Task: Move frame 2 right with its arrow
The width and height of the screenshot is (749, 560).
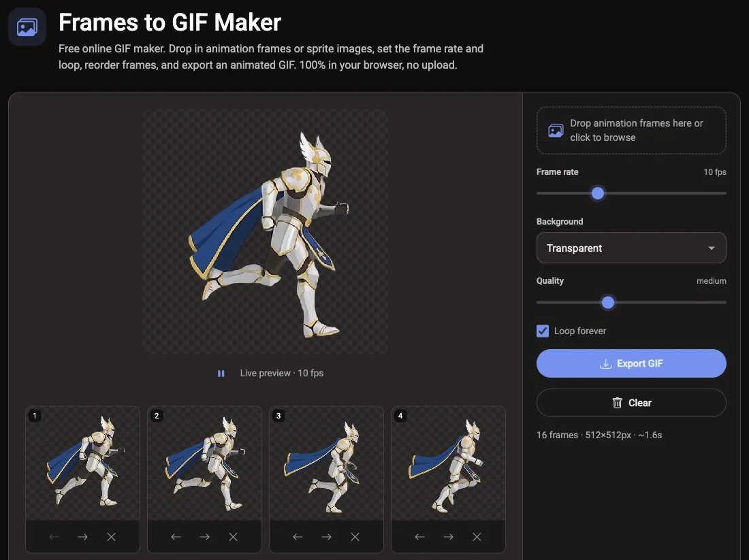Action: pos(204,537)
